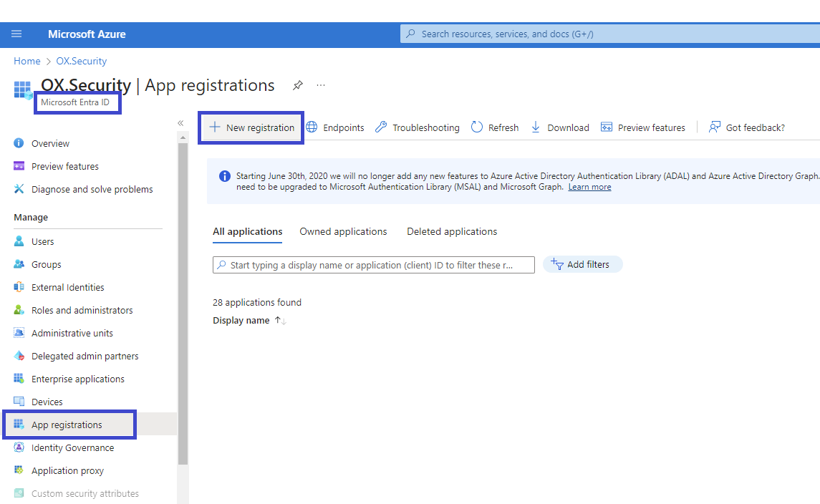Focus the application filter search box
Image resolution: width=820 pixels, height=504 pixels.
click(372, 265)
